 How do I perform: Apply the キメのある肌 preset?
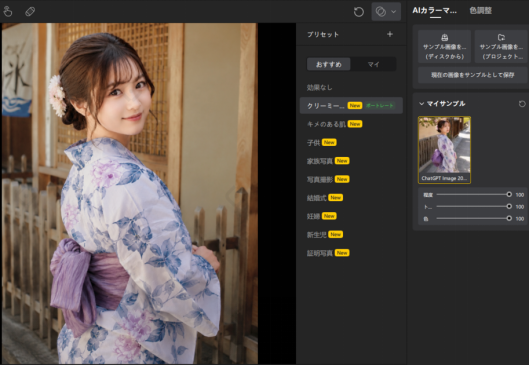[x=326, y=124]
